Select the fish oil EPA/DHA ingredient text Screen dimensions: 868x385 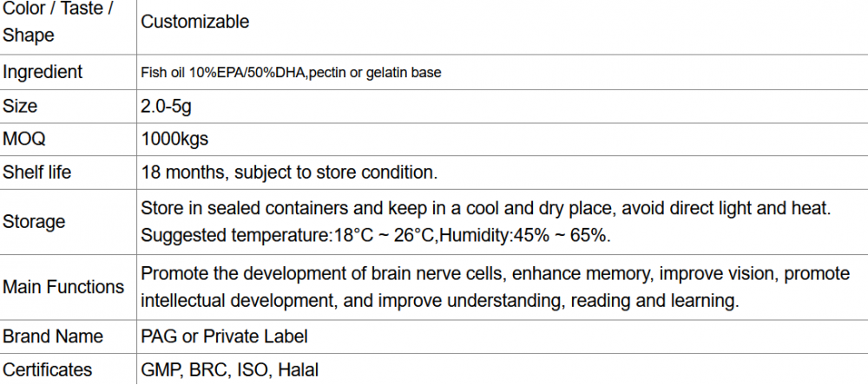291,73
